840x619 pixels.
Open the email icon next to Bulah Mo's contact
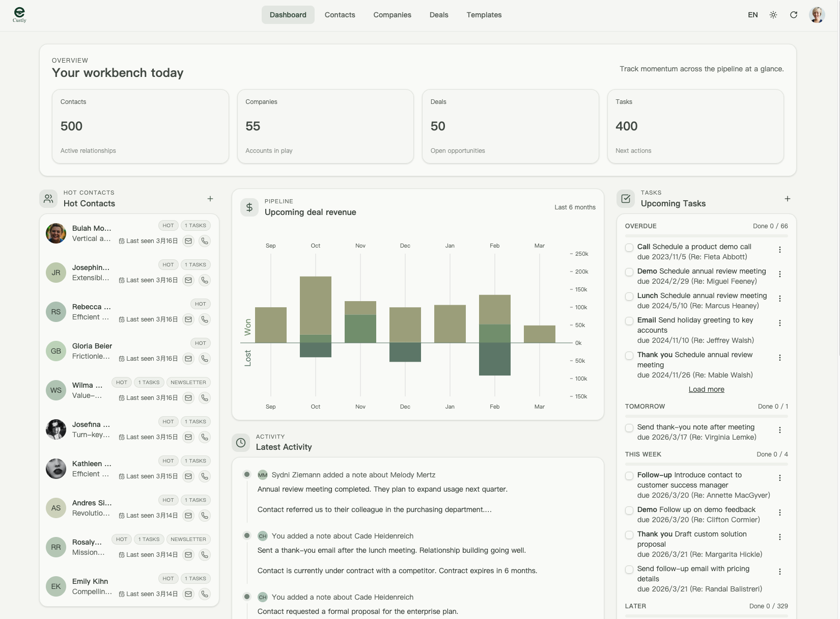pos(188,240)
